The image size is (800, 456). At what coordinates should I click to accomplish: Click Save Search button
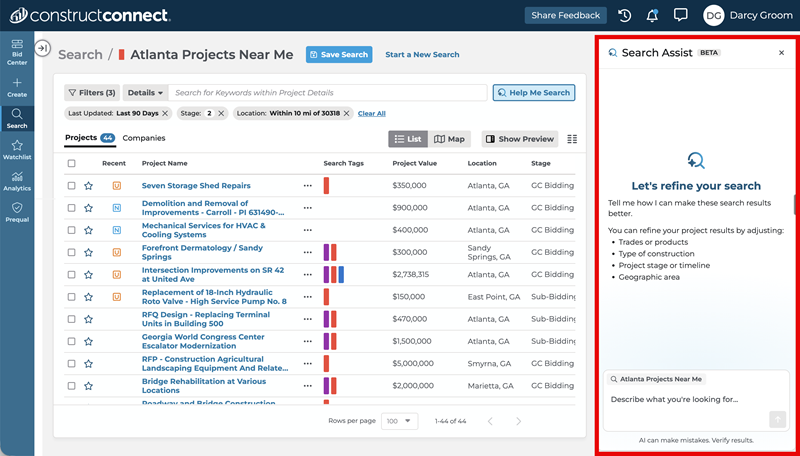(339, 55)
